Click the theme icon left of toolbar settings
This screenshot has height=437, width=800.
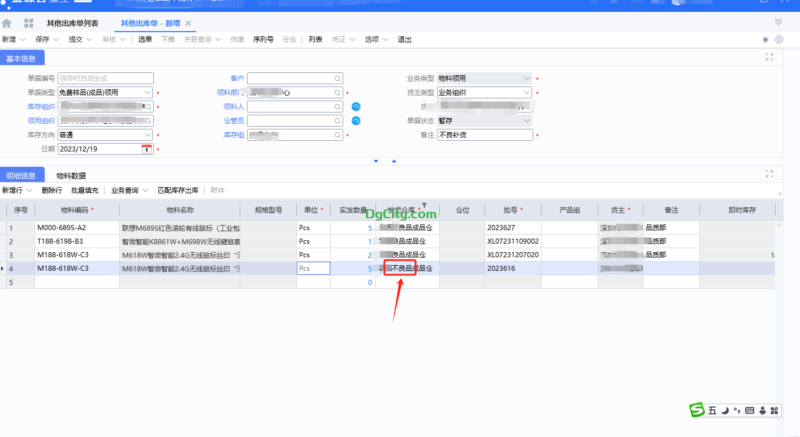pos(765,40)
